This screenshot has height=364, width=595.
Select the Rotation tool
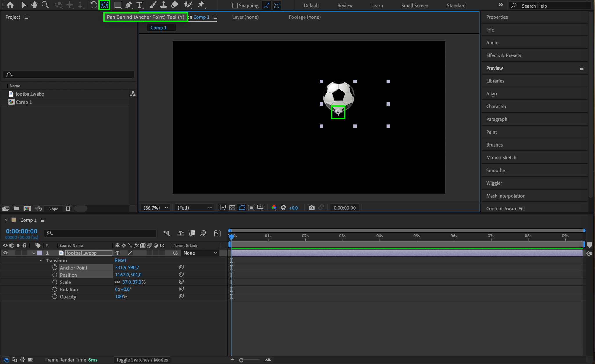click(x=93, y=5)
